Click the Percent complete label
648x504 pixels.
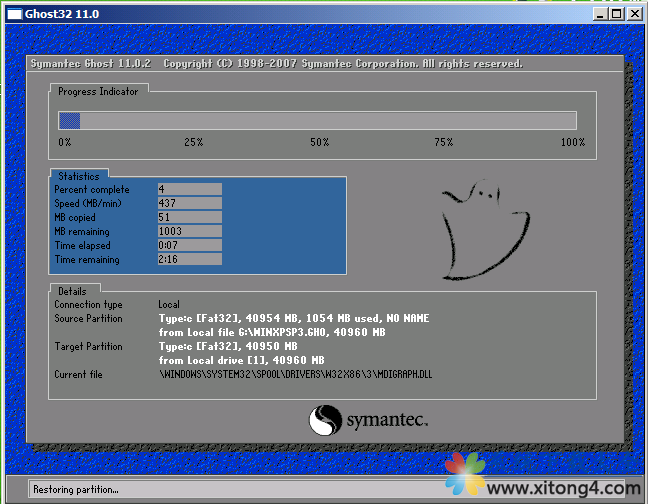(x=92, y=190)
